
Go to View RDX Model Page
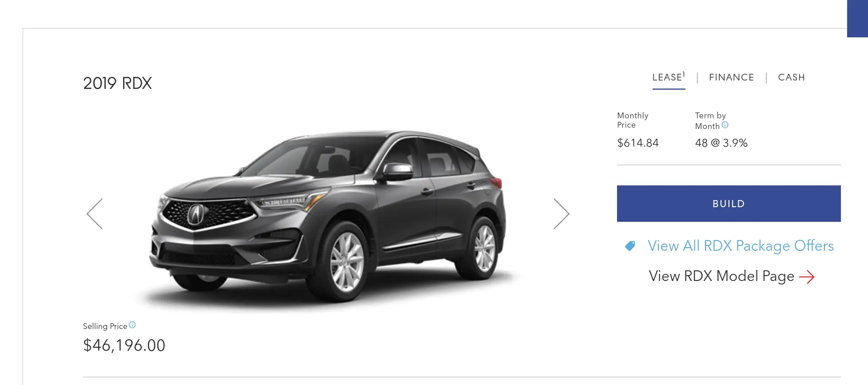721,276
